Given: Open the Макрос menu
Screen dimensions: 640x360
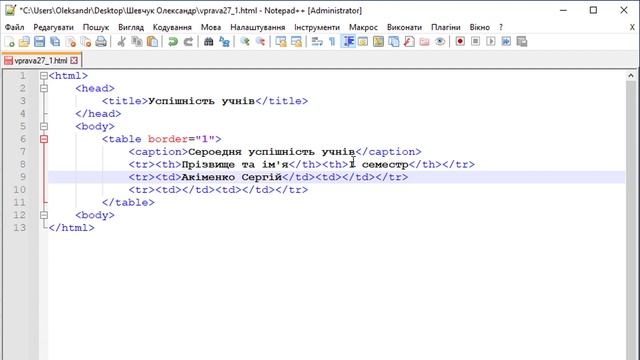Looking at the screenshot, I should click(x=363, y=27).
